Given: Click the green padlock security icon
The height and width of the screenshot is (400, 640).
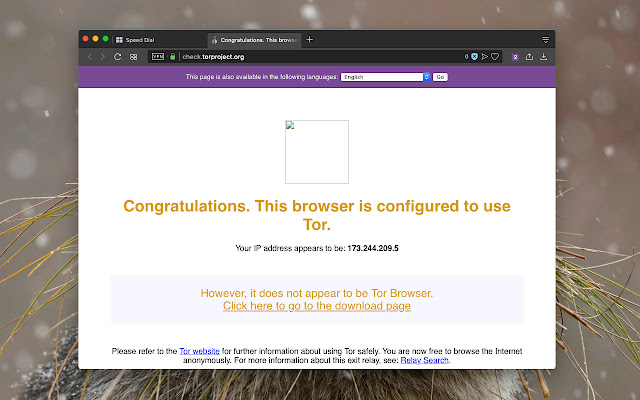Looking at the screenshot, I should pyautogui.click(x=173, y=57).
